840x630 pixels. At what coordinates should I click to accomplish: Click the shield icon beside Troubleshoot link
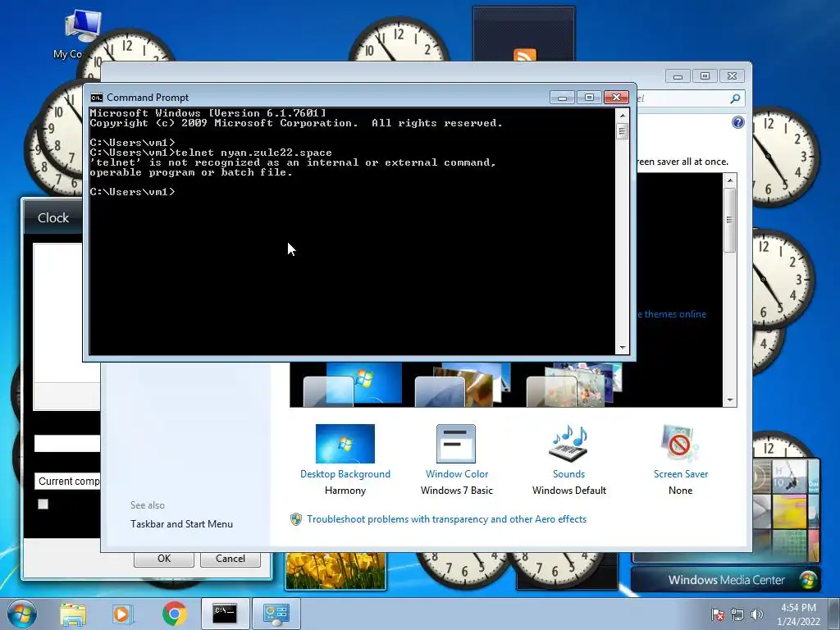pyautogui.click(x=295, y=519)
